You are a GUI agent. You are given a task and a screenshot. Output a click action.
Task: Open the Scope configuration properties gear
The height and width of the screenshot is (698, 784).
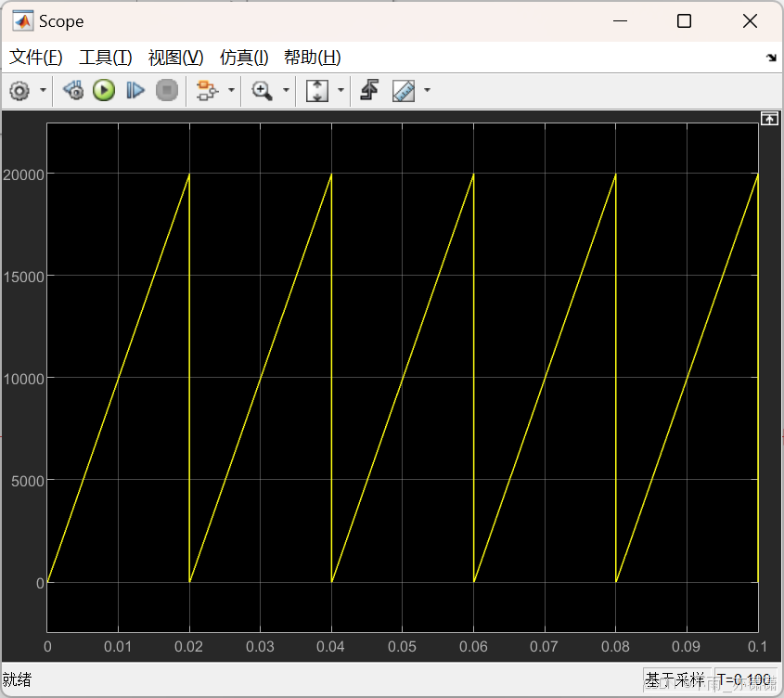19,91
